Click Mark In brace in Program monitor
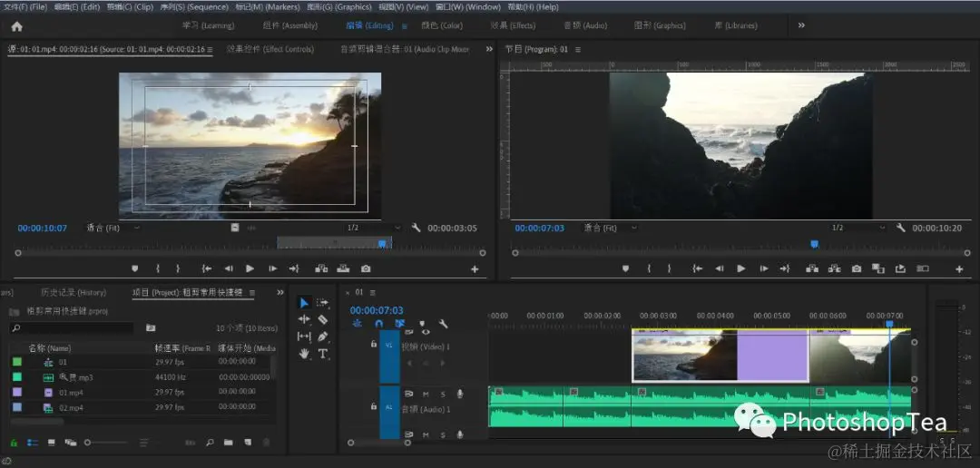This screenshot has width=980, height=468. point(649,268)
